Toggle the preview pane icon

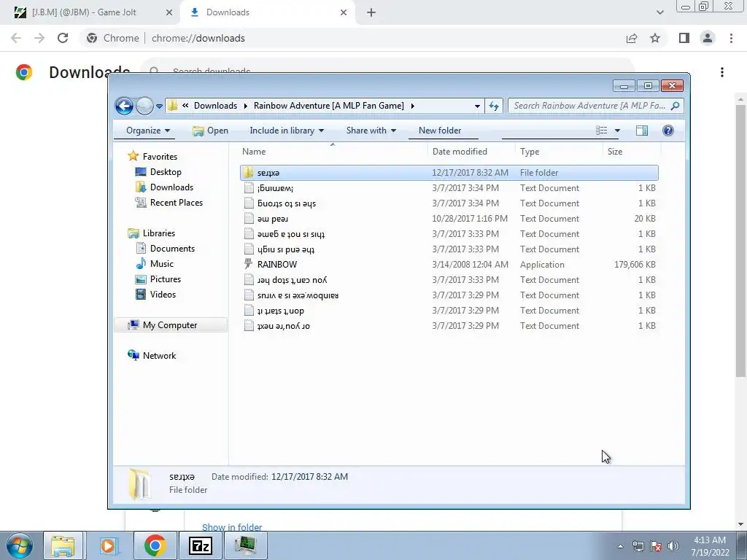coord(642,131)
